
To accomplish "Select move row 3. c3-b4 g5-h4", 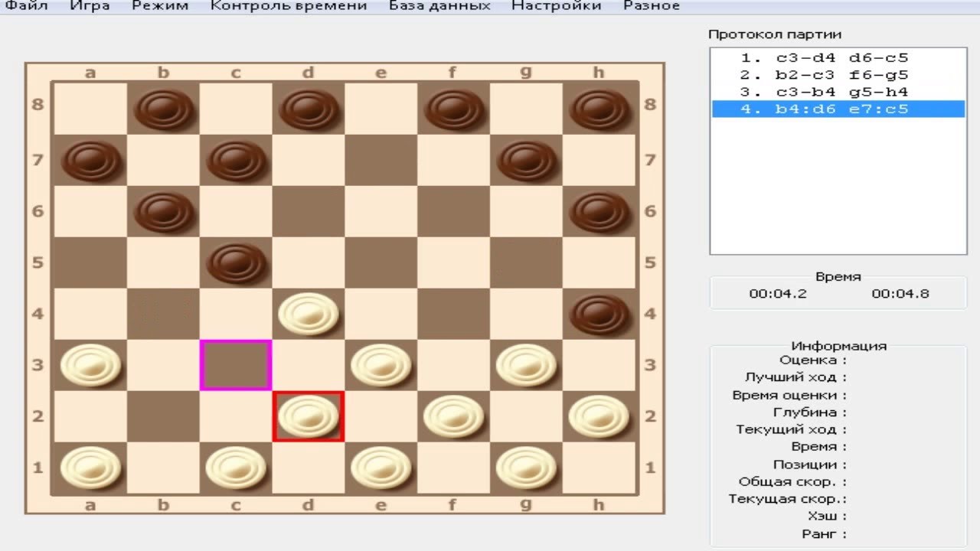I will point(838,92).
